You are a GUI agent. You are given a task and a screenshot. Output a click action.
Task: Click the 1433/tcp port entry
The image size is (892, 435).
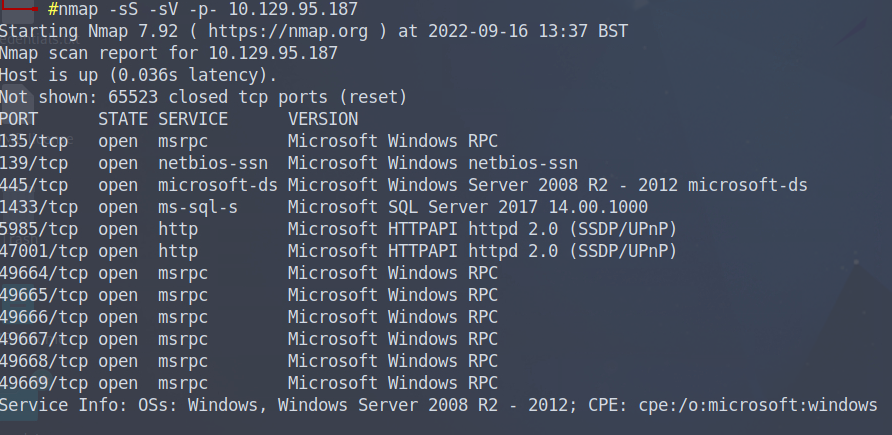tap(39, 208)
